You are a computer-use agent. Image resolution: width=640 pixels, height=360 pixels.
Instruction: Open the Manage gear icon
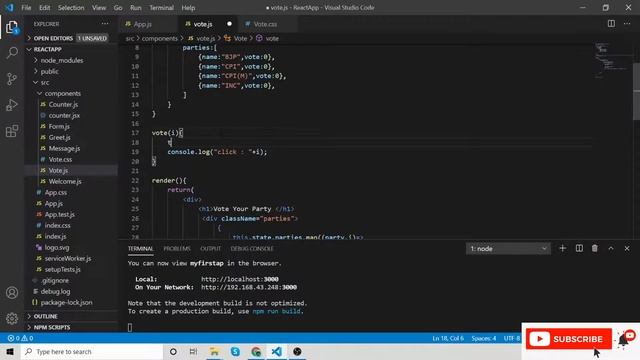point(12,318)
